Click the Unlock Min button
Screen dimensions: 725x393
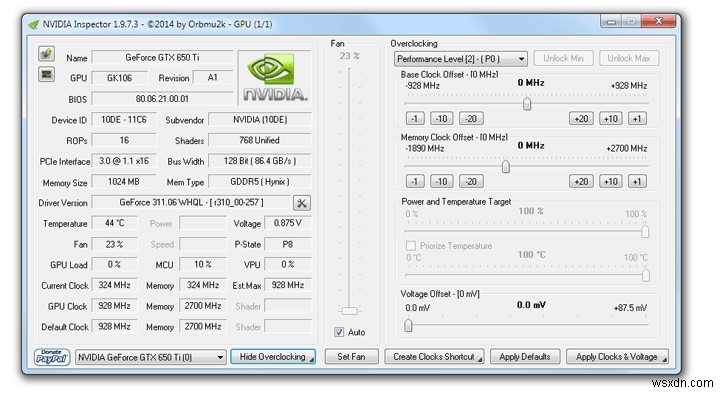click(563, 58)
